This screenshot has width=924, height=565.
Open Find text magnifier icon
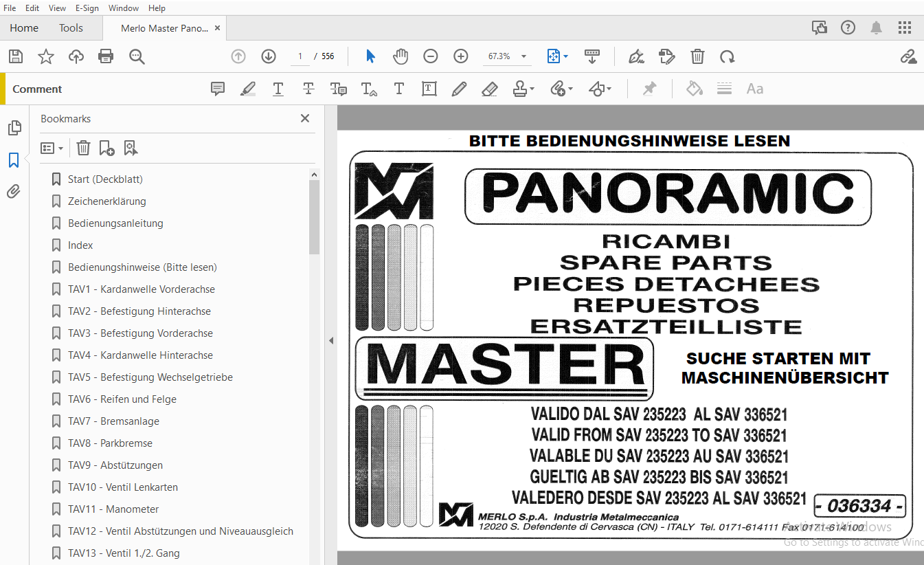point(137,56)
